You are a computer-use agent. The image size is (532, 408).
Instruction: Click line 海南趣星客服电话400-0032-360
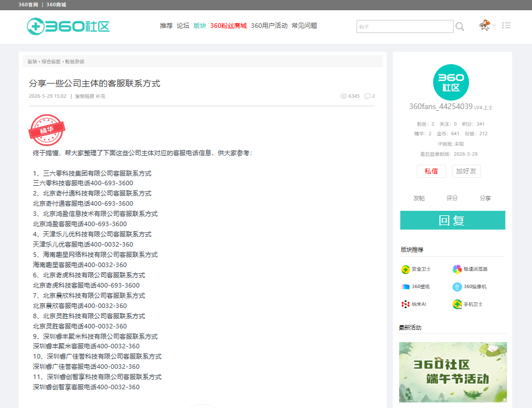coord(79,265)
